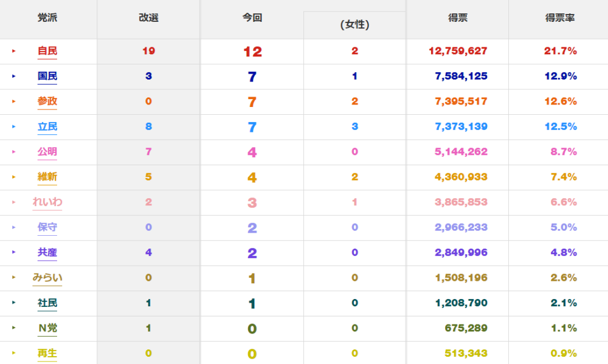Select the 7,395,517 vote count
The height and width of the screenshot is (364, 608).
461,101
